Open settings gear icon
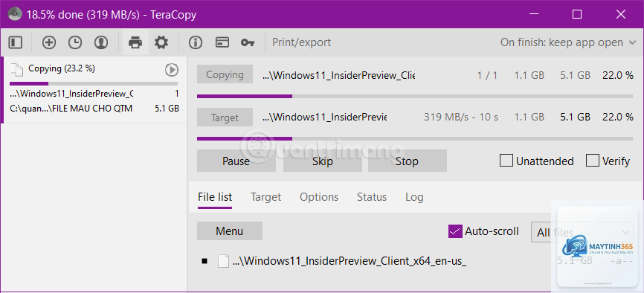This screenshot has width=644, height=293. (x=161, y=42)
